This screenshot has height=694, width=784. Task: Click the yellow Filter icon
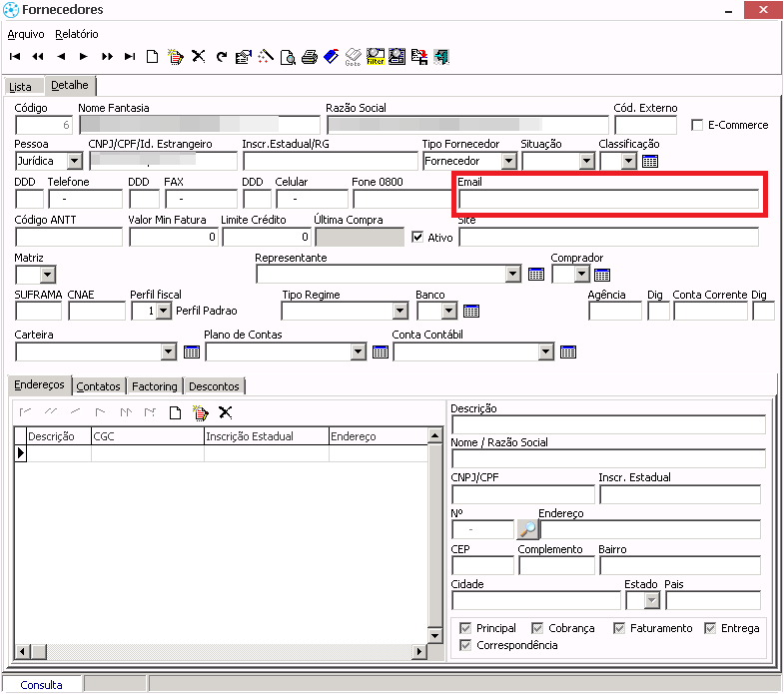(x=376, y=57)
